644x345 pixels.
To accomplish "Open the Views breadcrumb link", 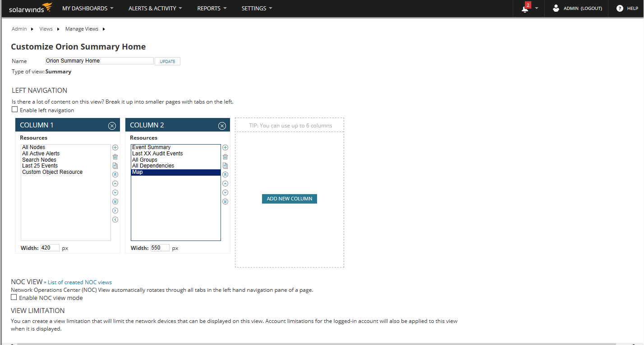I will (x=46, y=29).
